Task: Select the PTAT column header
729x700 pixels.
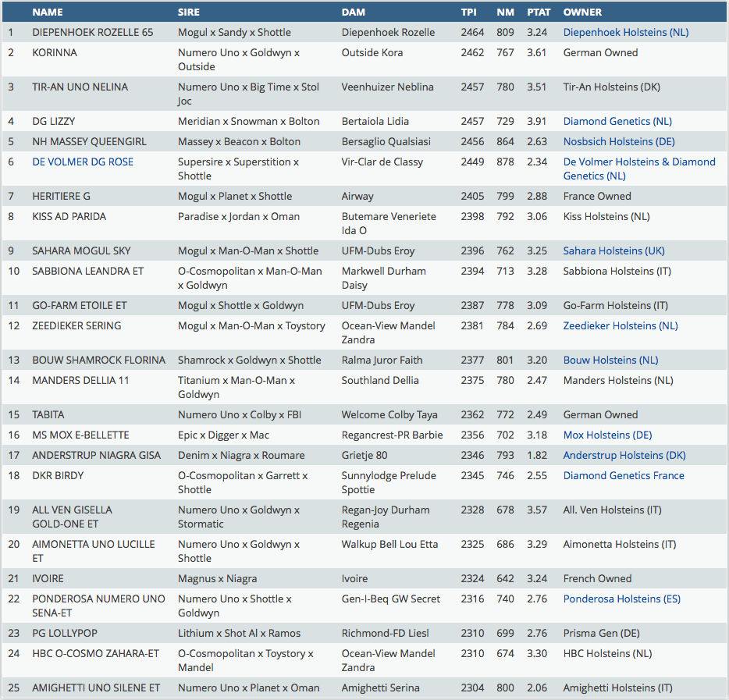Action: pyautogui.click(x=539, y=12)
